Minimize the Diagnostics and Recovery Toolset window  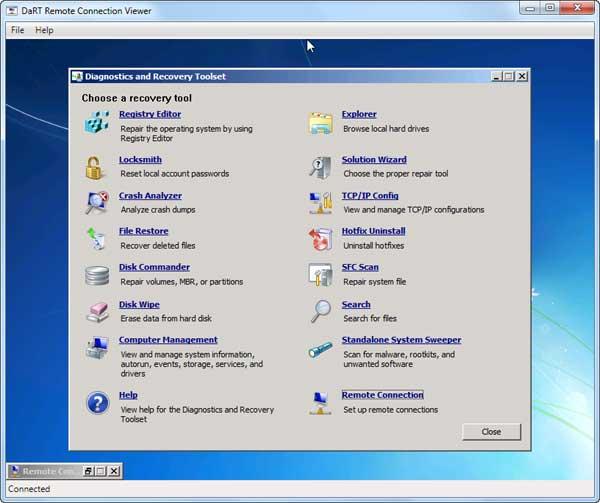pyautogui.click(x=496, y=77)
